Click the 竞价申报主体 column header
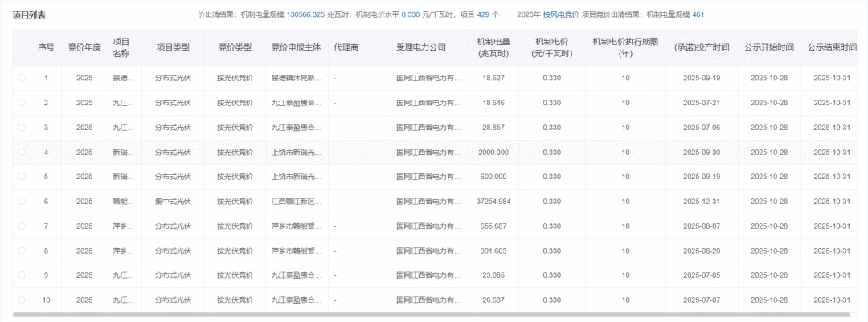 point(296,47)
